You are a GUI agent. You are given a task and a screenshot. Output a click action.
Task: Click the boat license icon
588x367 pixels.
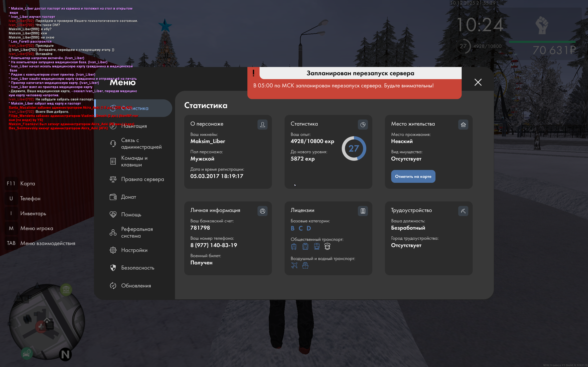pos(305,265)
